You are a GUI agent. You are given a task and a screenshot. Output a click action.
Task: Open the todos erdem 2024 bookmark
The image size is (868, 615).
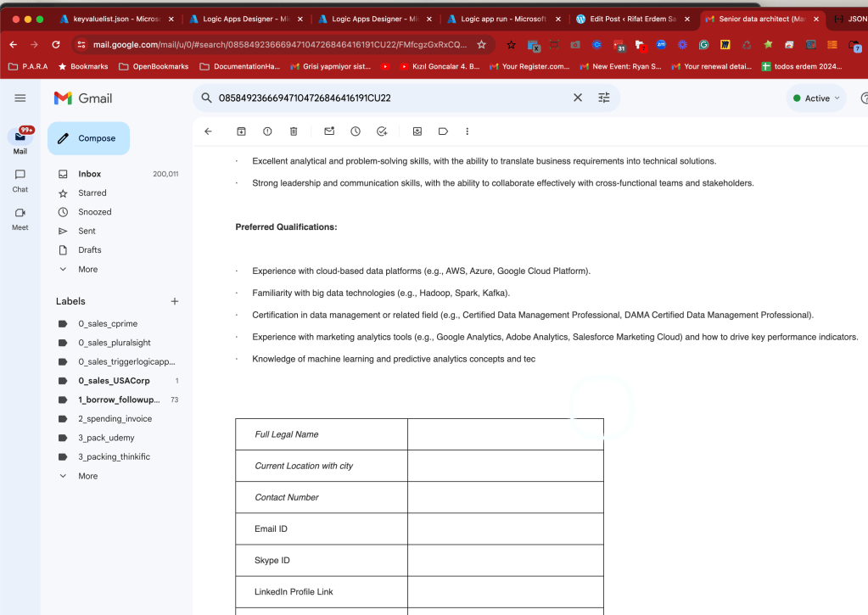pos(802,66)
